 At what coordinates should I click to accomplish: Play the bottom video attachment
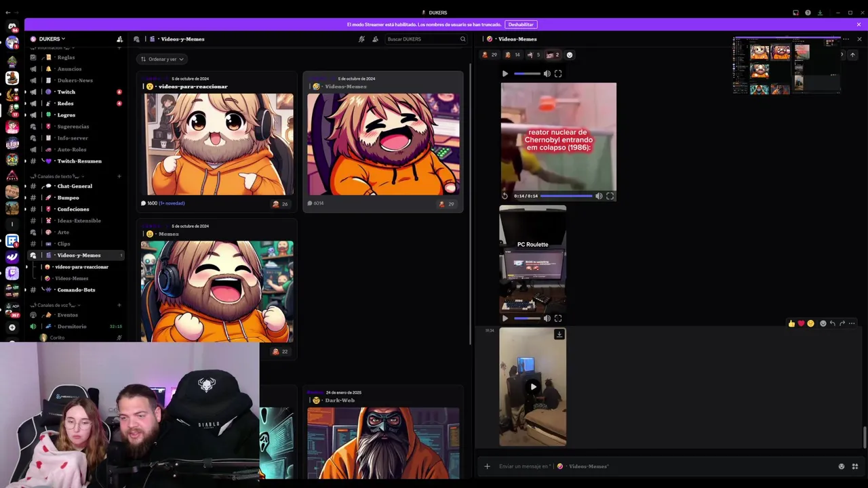533,387
